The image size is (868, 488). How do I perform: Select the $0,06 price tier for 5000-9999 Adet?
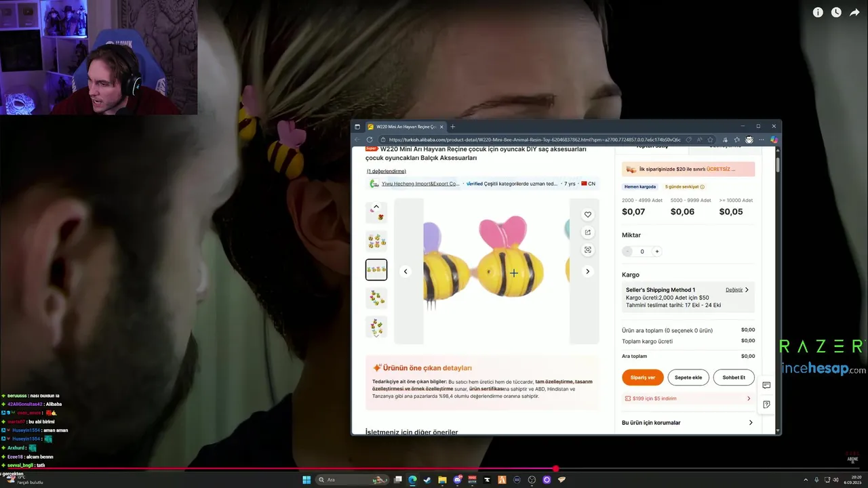[x=690, y=207]
